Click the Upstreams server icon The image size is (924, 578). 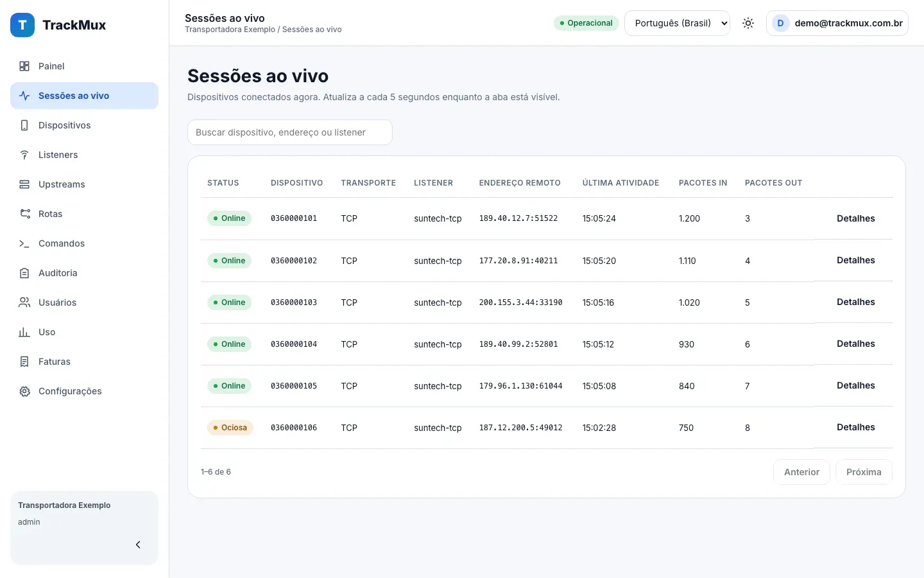point(24,184)
